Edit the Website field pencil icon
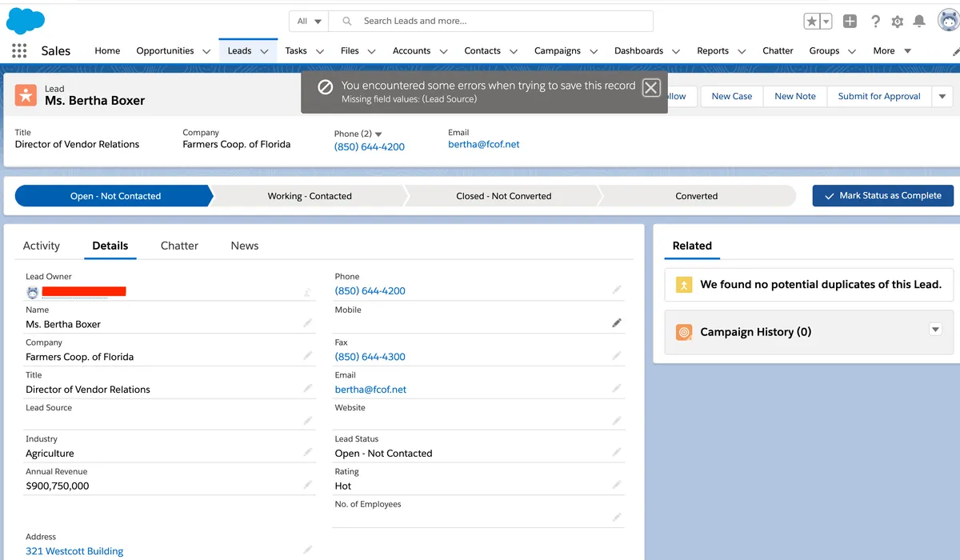The image size is (960, 560). tap(617, 421)
